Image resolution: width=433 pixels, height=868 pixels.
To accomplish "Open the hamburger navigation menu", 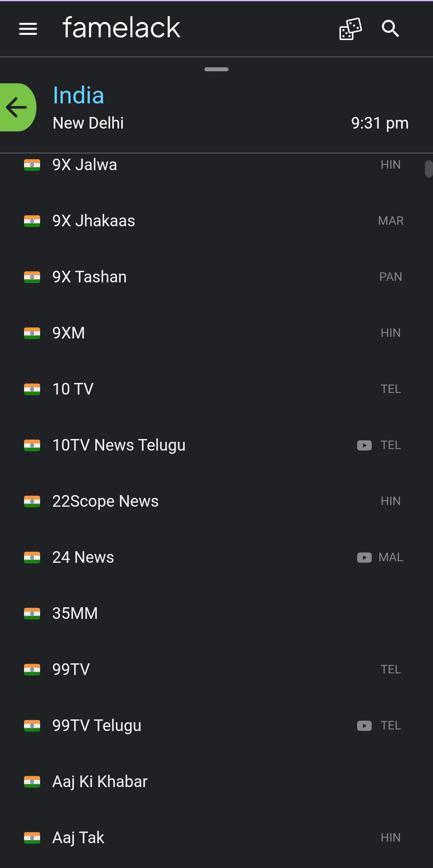I will (28, 29).
